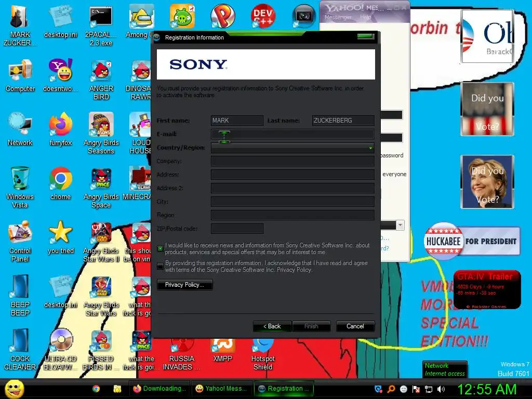Switch to the Downloading... taskbar item

[159, 389]
